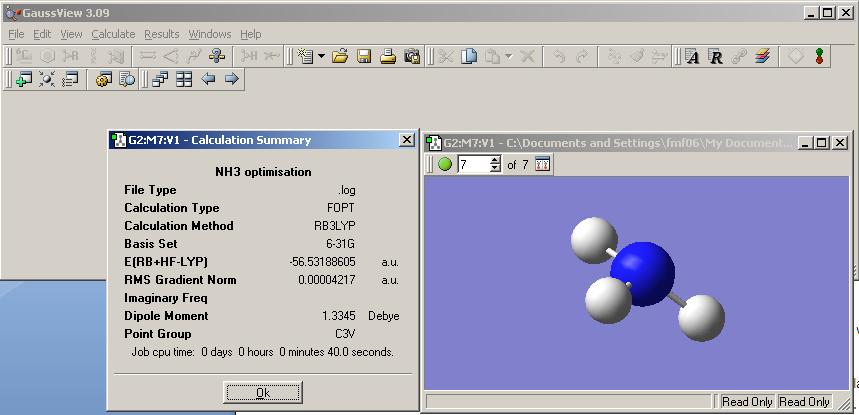Close the Calculation Summary dialog
Screen dimensions: 859x415
[406, 140]
